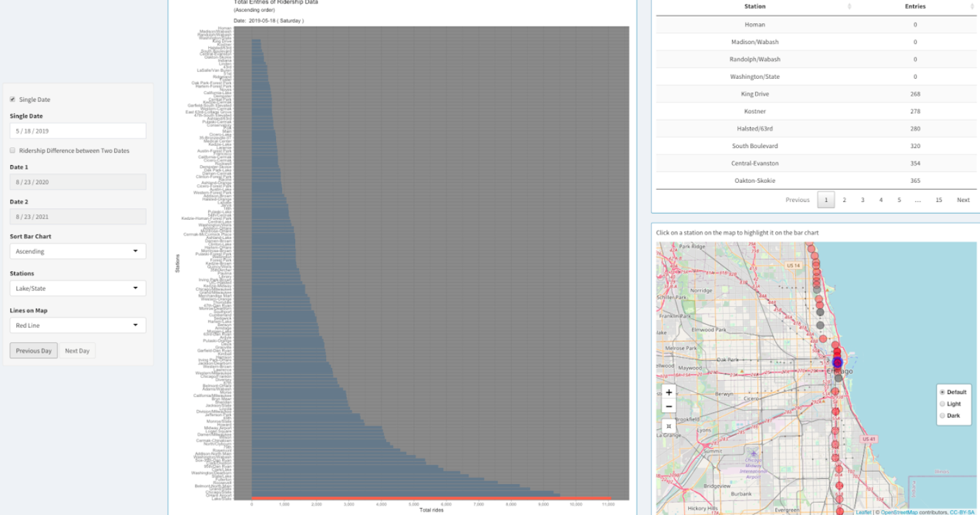Image resolution: width=980 pixels, height=515 pixels.
Task: Click the King Drive table row
Action: 816,94
